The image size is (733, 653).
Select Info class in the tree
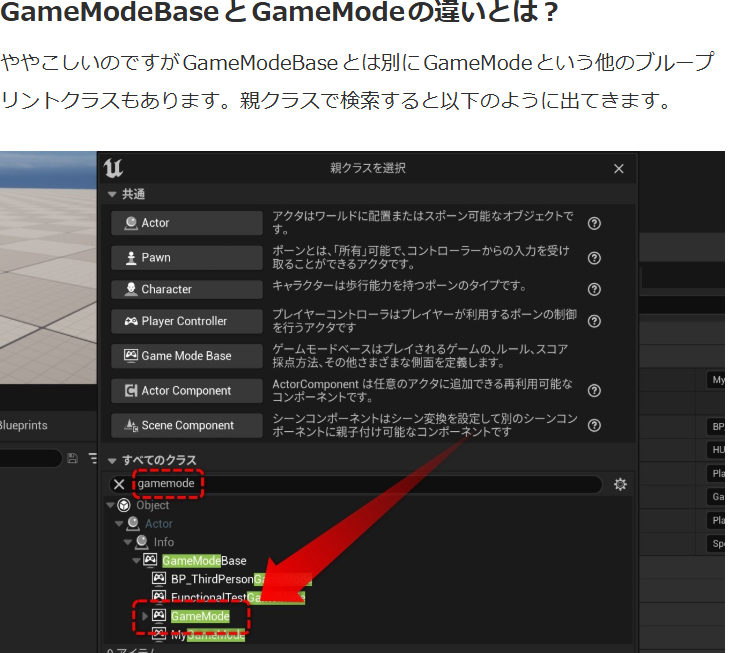pos(164,542)
